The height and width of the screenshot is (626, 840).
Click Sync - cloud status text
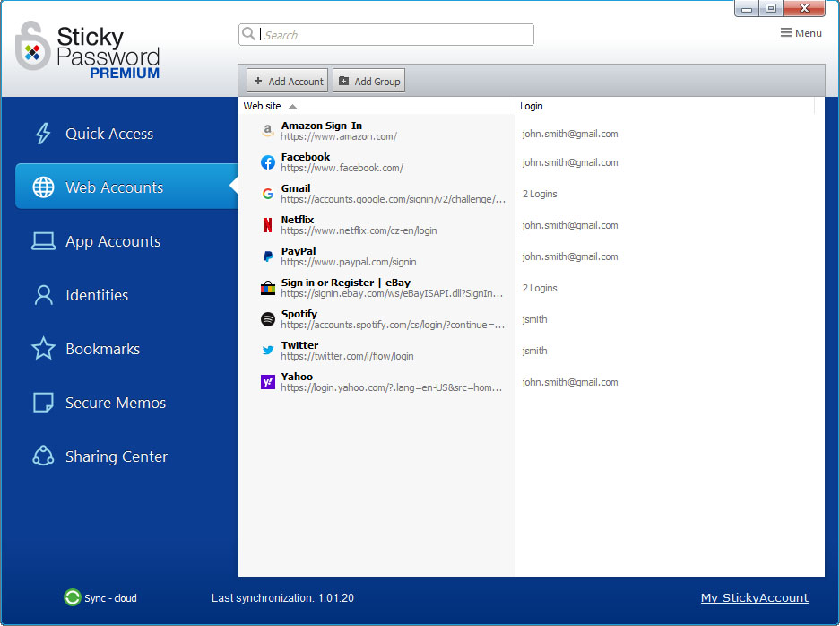(110, 598)
